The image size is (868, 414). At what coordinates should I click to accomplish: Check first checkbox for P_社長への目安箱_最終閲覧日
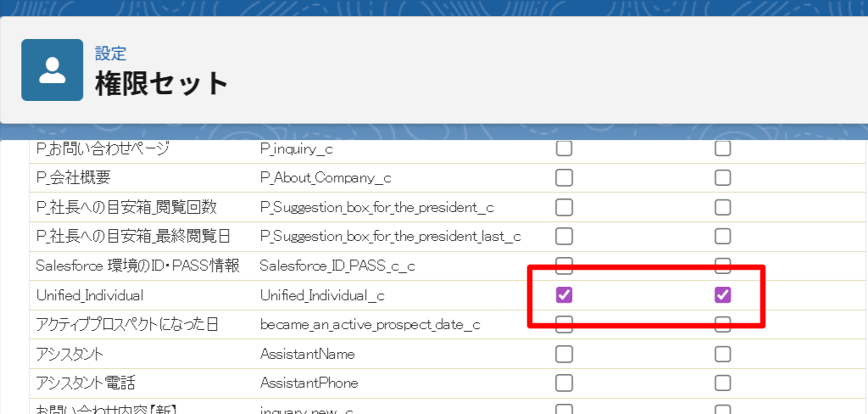564,237
